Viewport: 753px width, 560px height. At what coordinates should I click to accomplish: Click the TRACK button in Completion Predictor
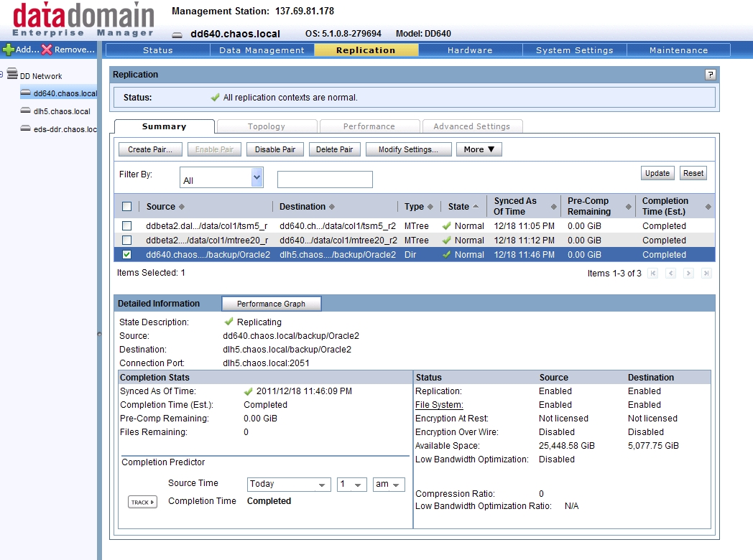point(142,502)
